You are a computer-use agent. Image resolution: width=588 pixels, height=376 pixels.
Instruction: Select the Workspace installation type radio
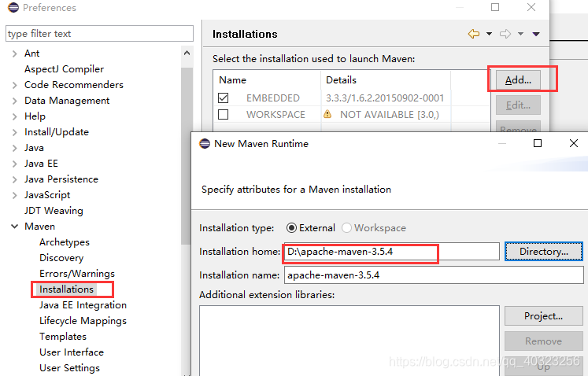346,228
